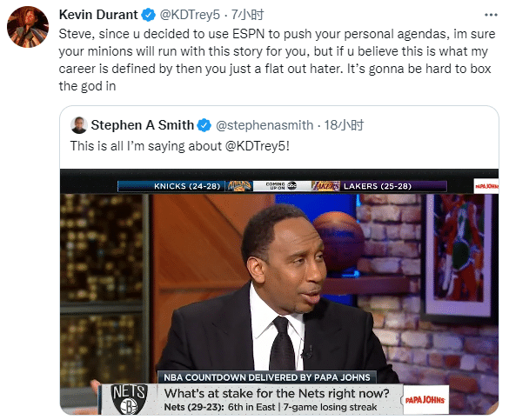Open the quoted tweet text
The height and width of the screenshot is (420, 509).
[180, 146]
